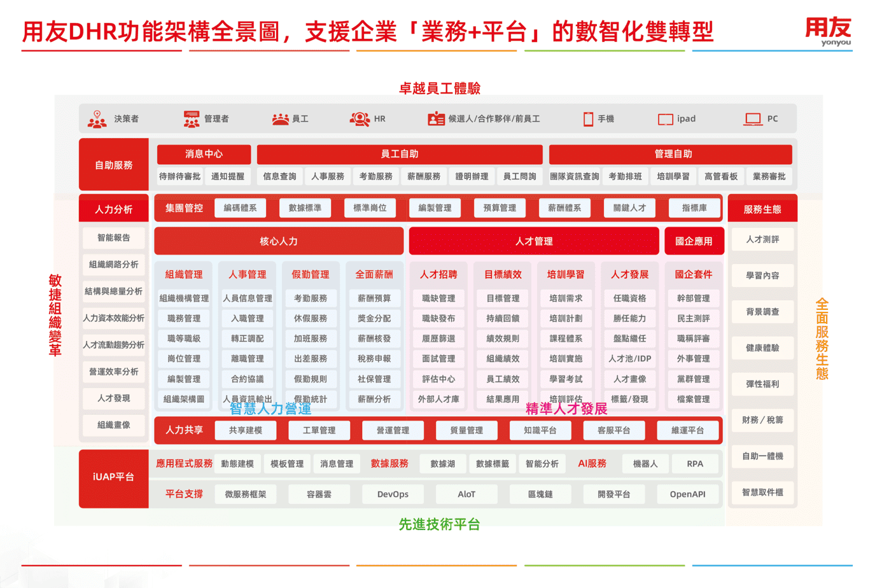Click the 信息查詢 item
The width and height of the screenshot is (882, 588).
[280, 176]
